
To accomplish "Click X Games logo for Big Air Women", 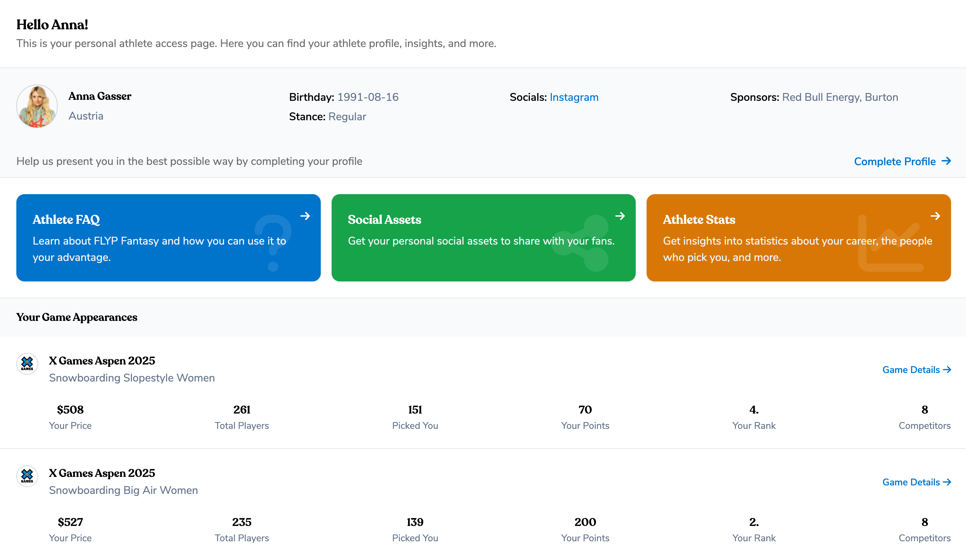I will 27,476.
